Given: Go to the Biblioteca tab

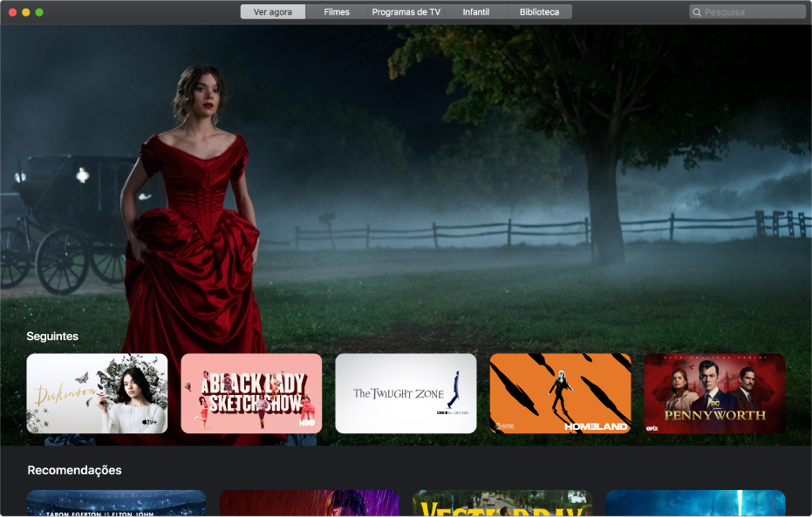Looking at the screenshot, I should click(x=539, y=12).
